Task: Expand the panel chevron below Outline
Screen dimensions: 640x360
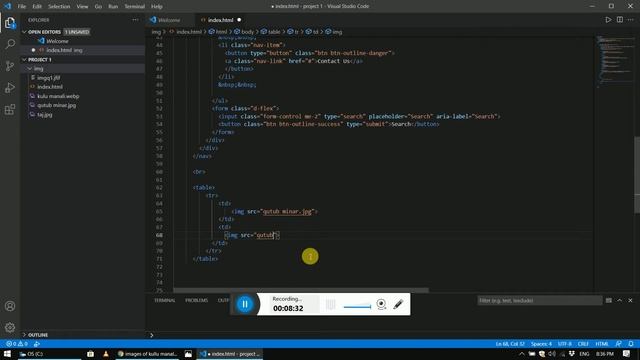Action: coord(151,335)
